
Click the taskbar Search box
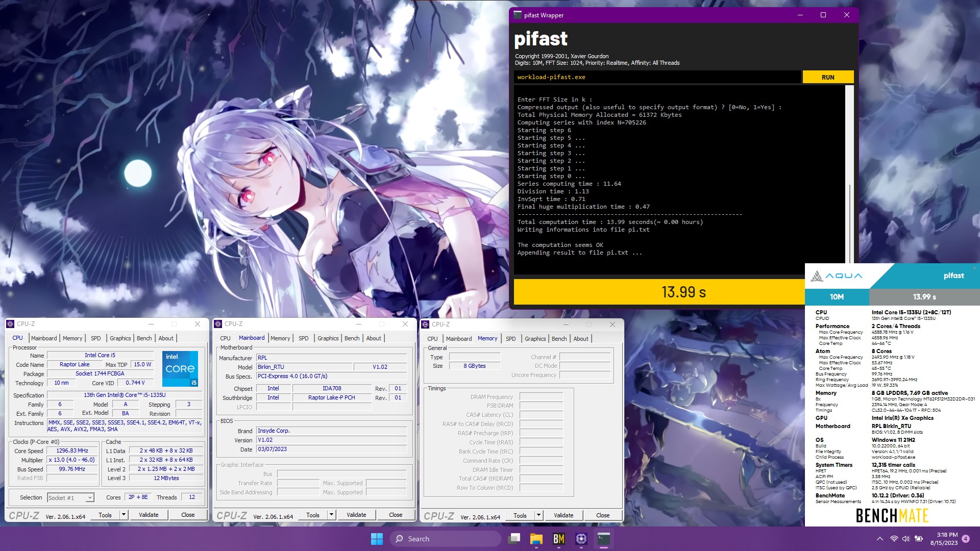446,539
